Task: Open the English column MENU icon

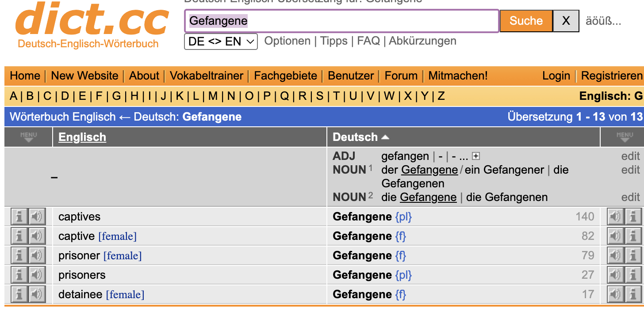Action: point(28,137)
